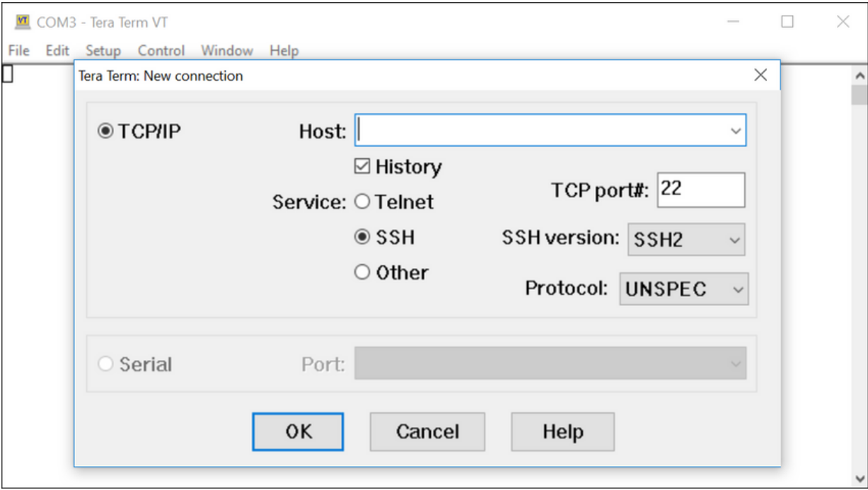Click the terminal scrollbar down arrow
The width and height of the screenshot is (868, 490).
860,479
